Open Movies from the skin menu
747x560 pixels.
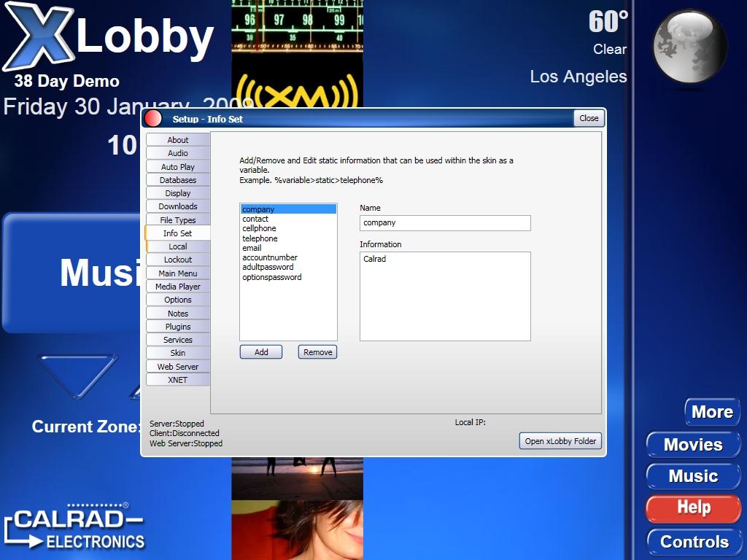pos(693,444)
